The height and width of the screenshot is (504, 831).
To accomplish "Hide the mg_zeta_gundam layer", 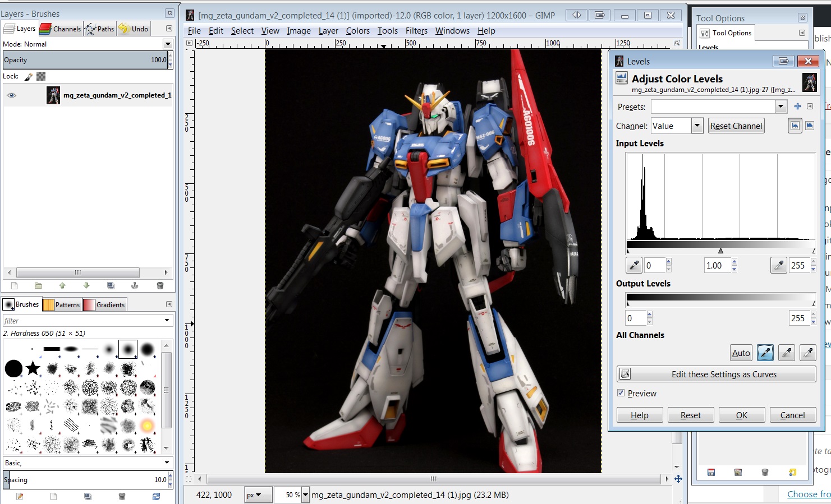I will click(x=11, y=95).
